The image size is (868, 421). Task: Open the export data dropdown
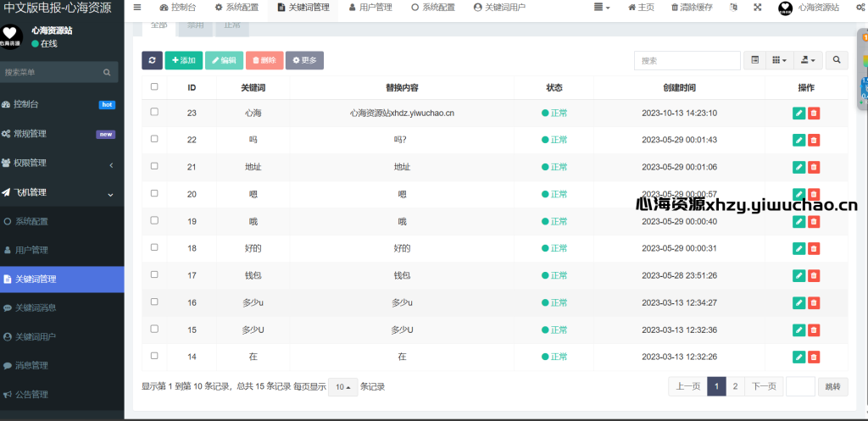click(808, 60)
